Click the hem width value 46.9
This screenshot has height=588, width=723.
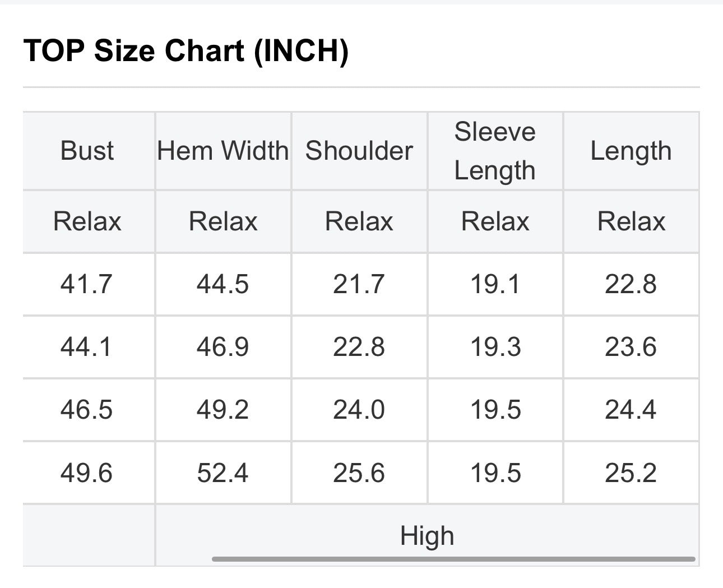(223, 347)
